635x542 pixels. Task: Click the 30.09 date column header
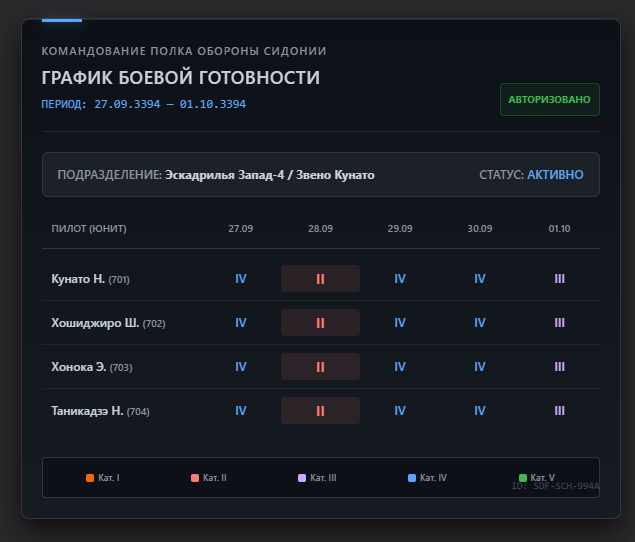479,229
